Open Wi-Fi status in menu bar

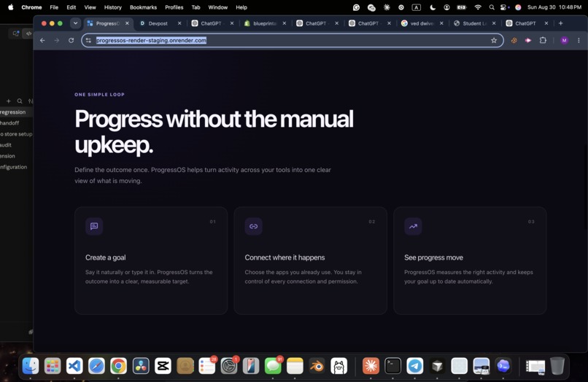coord(477,7)
